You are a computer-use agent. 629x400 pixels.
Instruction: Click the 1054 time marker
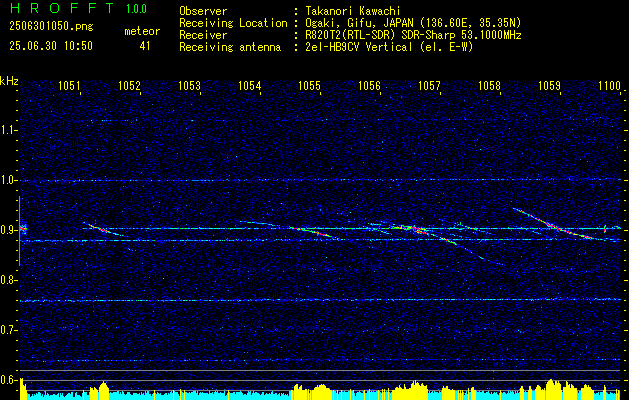click(250, 85)
